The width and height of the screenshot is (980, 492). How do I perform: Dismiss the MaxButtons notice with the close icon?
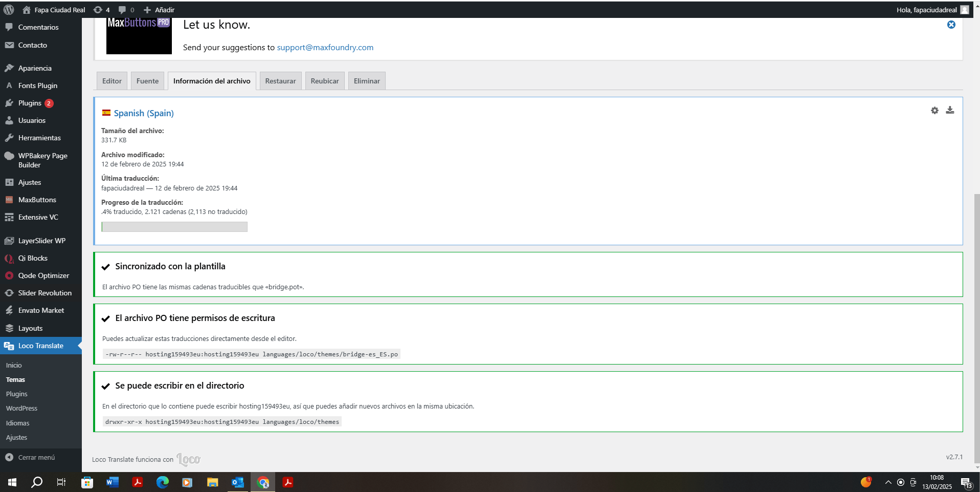tap(951, 25)
